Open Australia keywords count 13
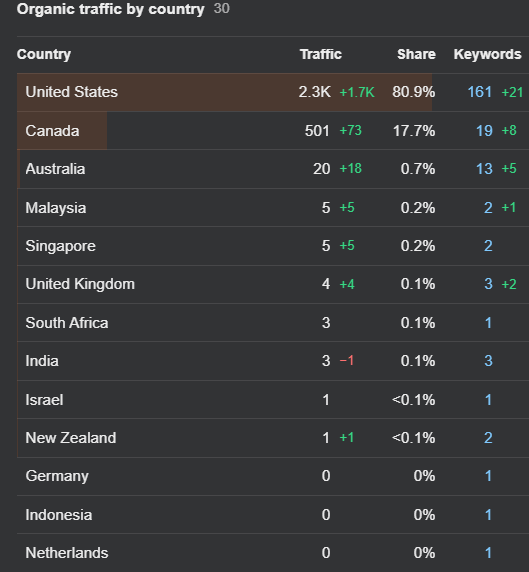The image size is (529, 572). (484, 169)
